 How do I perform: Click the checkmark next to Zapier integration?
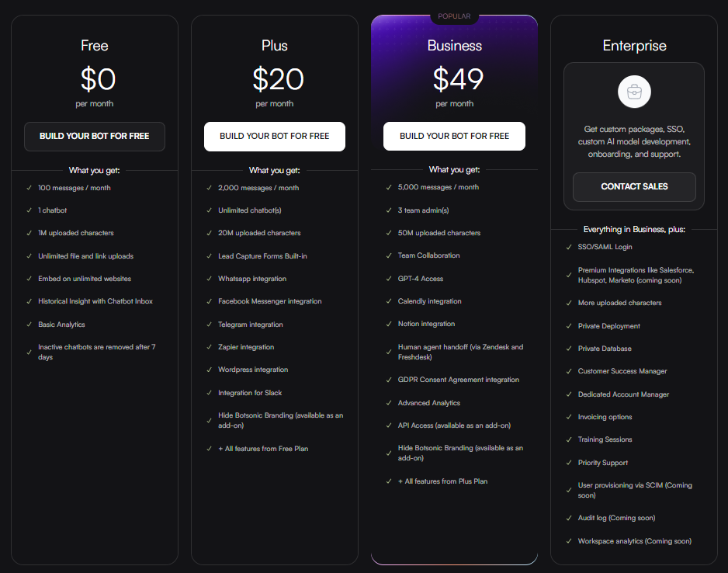(209, 347)
